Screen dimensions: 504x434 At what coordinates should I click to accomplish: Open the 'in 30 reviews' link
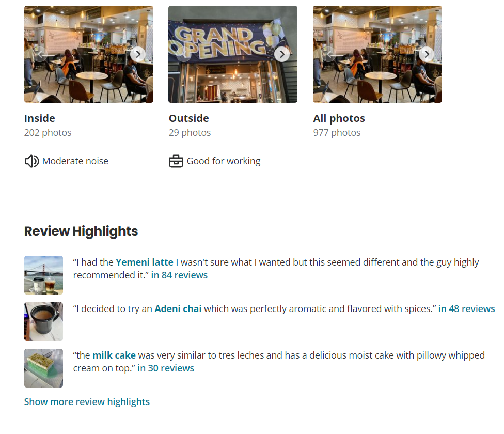pyautogui.click(x=166, y=368)
